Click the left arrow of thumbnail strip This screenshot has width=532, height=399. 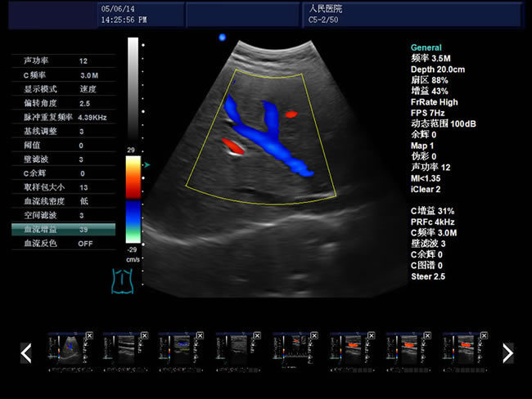[26, 353]
